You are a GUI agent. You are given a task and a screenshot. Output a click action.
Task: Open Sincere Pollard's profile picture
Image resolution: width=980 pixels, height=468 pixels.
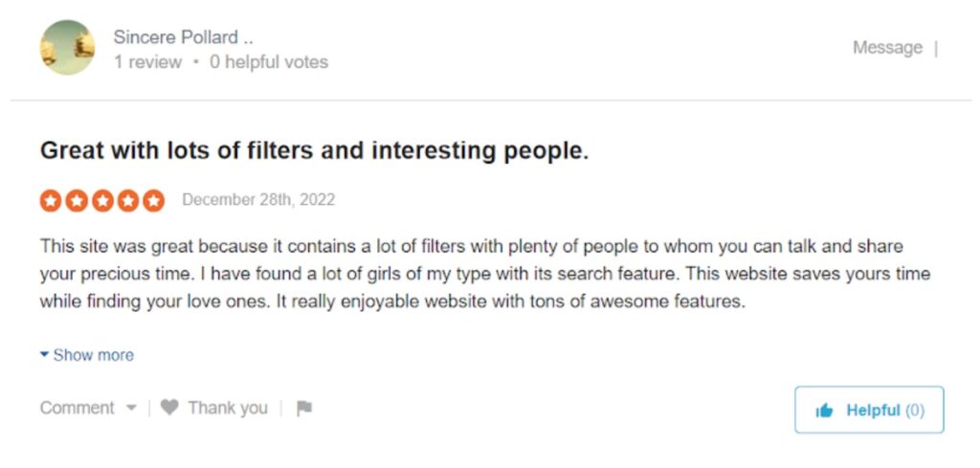[67, 47]
